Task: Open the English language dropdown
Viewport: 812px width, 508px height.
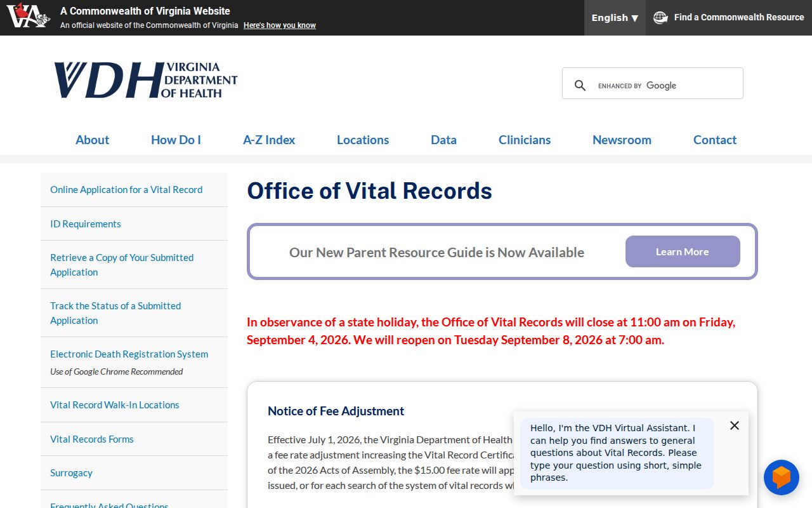Action: pyautogui.click(x=615, y=18)
